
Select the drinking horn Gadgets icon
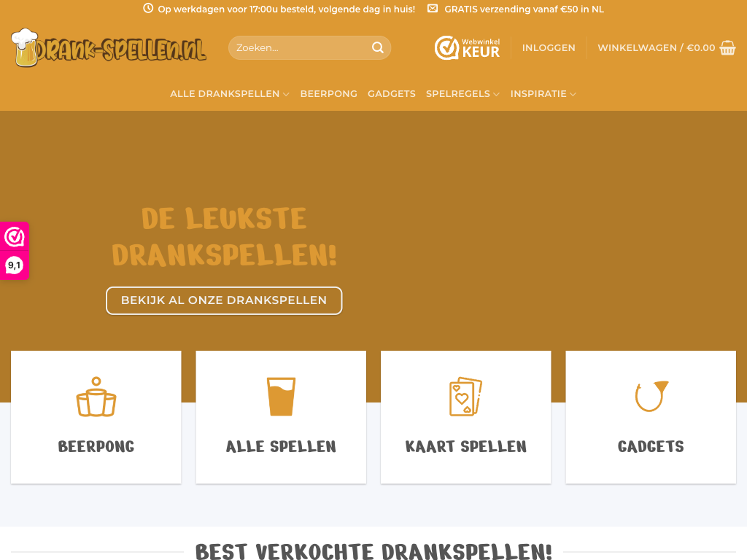click(651, 396)
